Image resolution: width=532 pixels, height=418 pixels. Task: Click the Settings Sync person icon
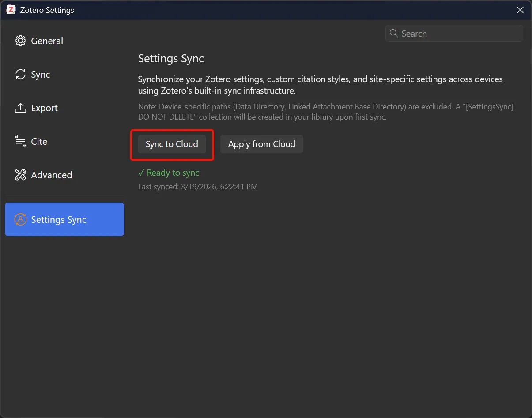20,219
